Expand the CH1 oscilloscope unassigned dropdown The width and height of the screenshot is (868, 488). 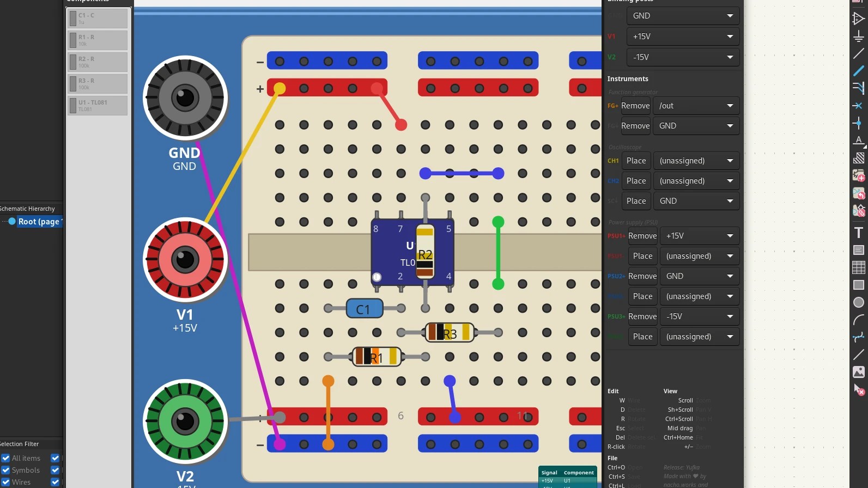[696, 161]
